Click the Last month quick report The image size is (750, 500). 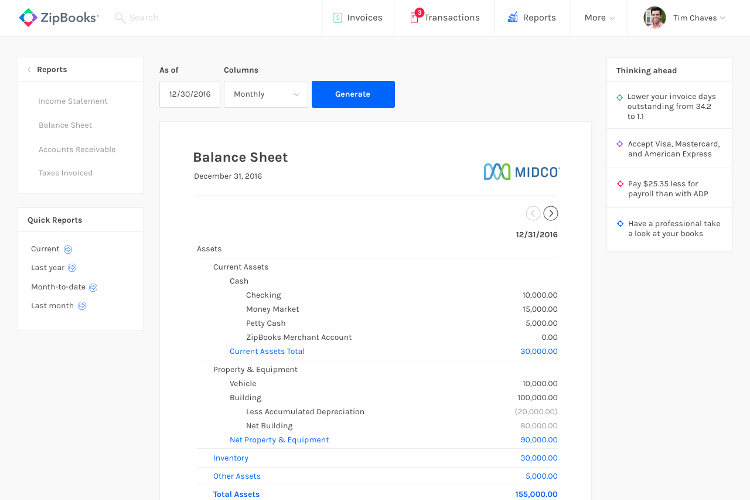pyautogui.click(x=52, y=306)
